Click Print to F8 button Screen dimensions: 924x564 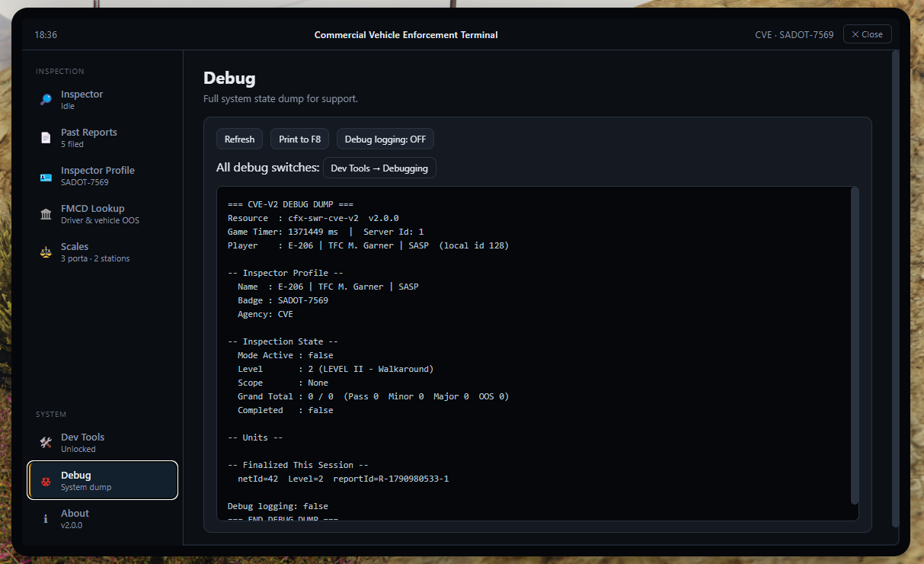tap(300, 139)
